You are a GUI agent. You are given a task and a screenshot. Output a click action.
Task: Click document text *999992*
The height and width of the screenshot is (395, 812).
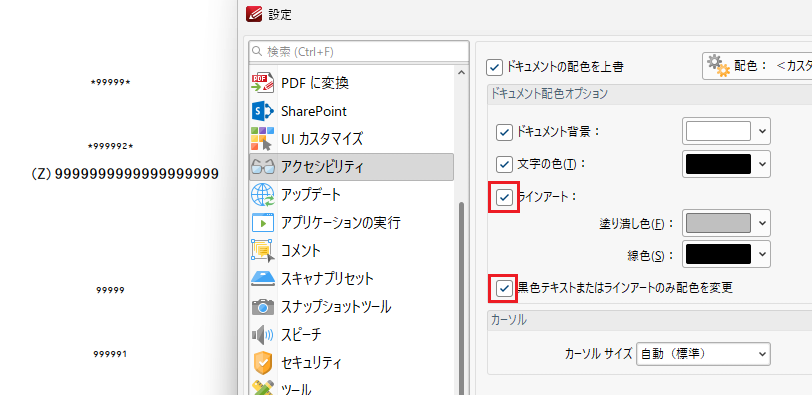coord(110,147)
